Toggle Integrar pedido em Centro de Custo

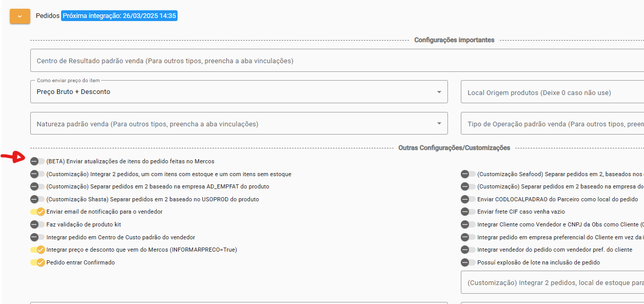coord(37,237)
